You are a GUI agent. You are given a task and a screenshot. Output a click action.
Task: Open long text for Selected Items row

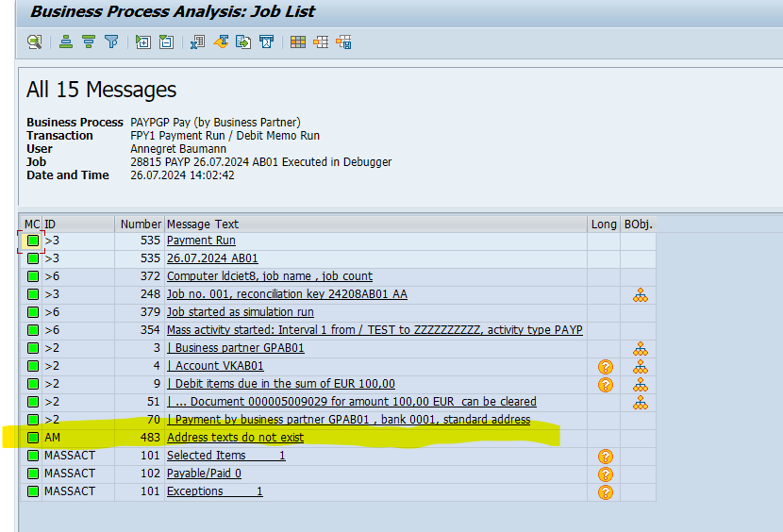point(606,457)
